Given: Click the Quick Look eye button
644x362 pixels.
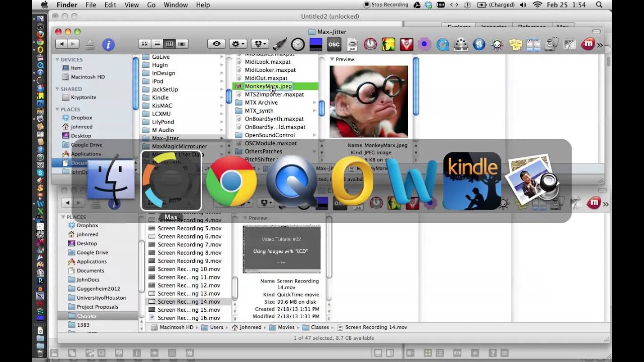Looking at the screenshot, I should point(217,44).
